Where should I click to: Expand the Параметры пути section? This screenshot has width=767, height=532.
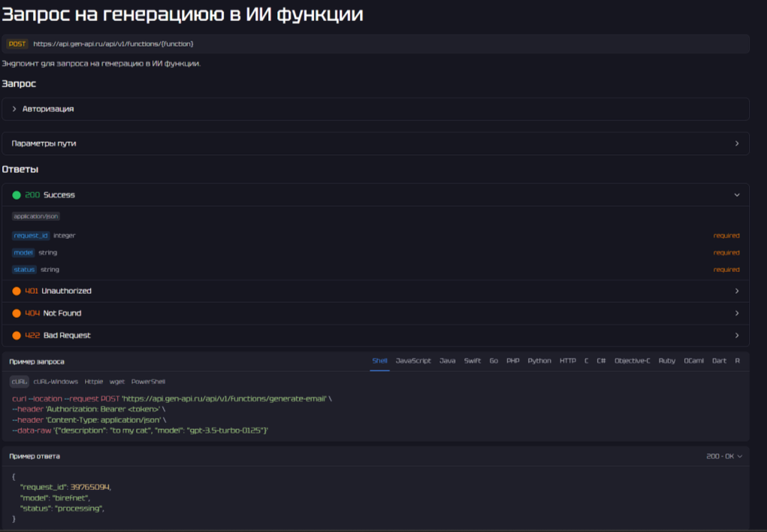[736, 144]
